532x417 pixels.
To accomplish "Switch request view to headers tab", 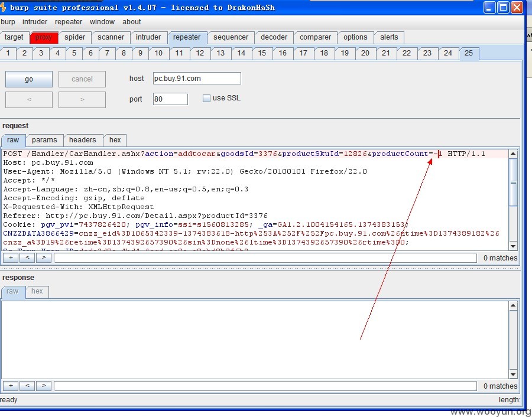I will [x=82, y=140].
